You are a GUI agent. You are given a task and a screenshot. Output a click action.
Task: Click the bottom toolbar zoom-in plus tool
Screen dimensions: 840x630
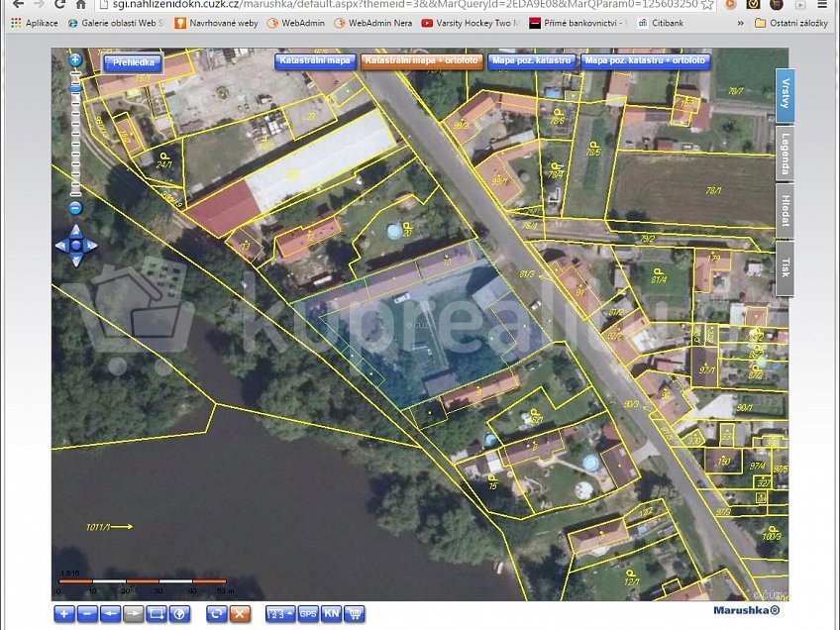click(64, 614)
